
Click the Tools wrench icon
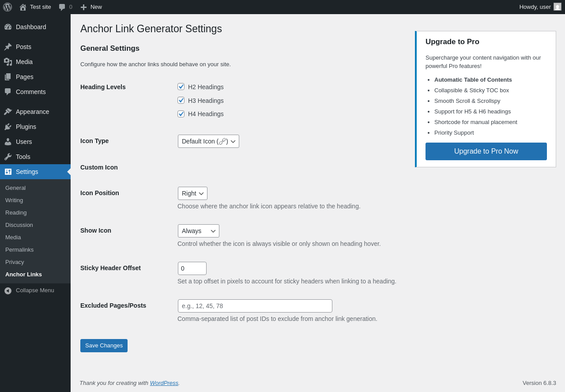click(8, 157)
